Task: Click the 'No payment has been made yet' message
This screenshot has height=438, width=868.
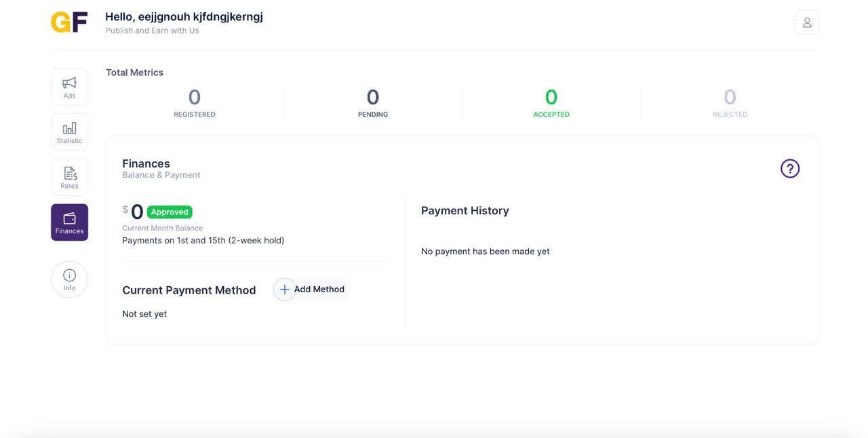Action: point(486,252)
